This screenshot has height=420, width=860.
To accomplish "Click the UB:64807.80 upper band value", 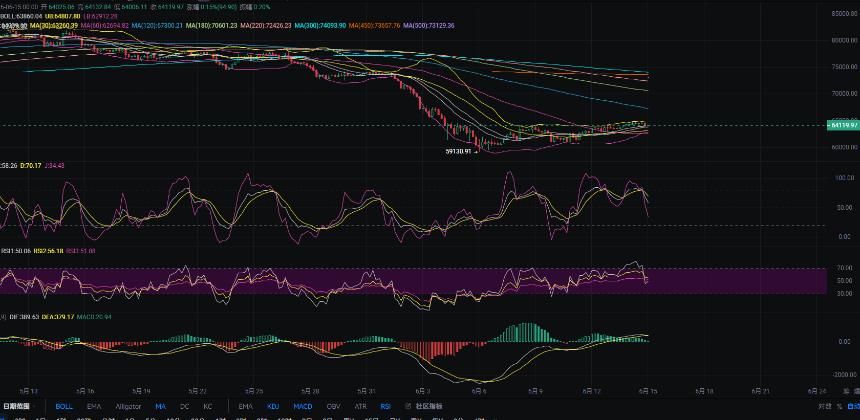I will 62,16.
